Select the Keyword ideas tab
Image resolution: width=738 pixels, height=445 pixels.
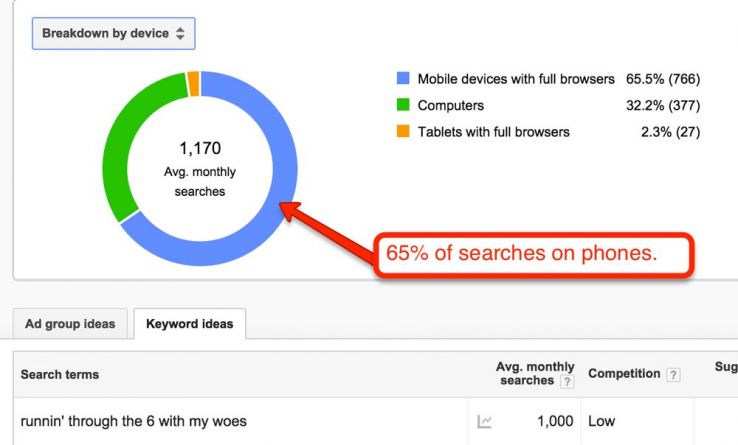[x=190, y=324]
